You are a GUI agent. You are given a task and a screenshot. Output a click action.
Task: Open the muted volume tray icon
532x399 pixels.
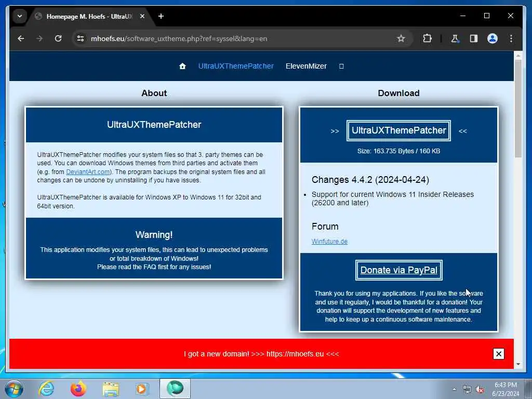[x=480, y=390]
